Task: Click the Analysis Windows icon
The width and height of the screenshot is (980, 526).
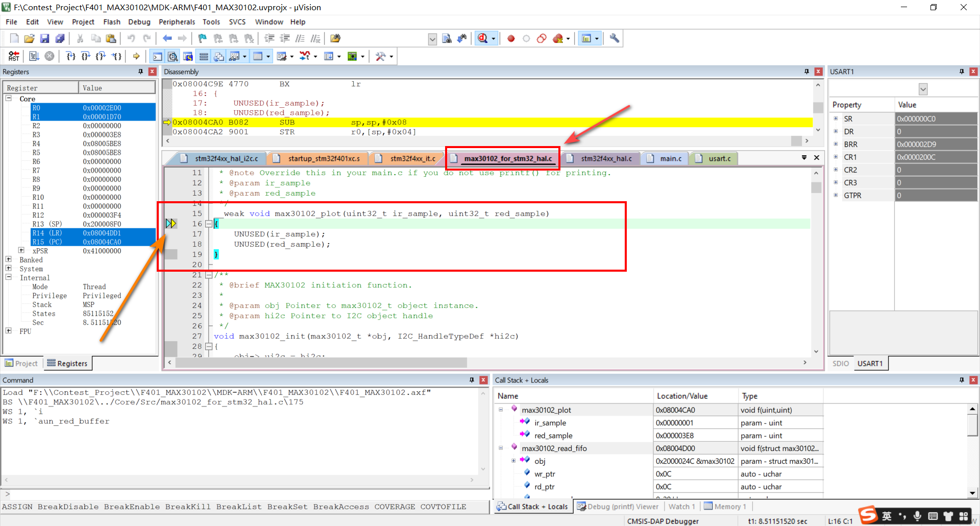Action: [304, 56]
